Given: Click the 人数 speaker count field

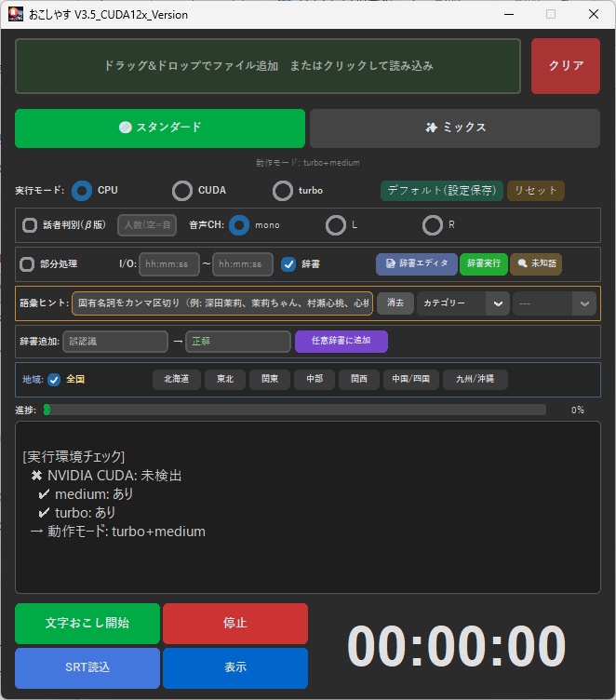Looking at the screenshot, I should click(147, 225).
